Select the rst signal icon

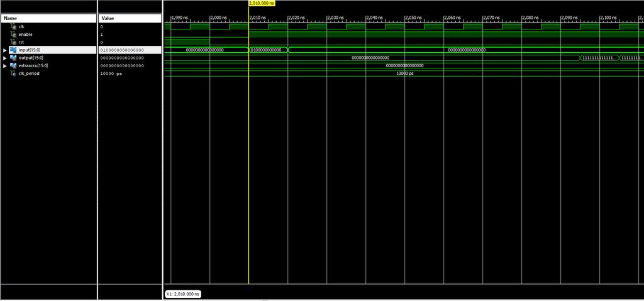[x=14, y=42]
